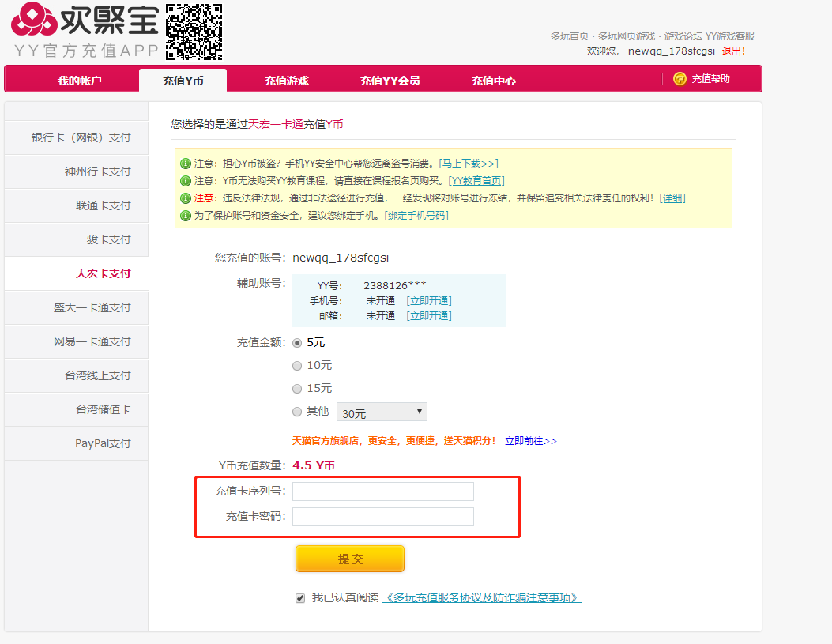Click the 马上下载>> link
The width and height of the screenshot is (832, 644).
pyautogui.click(x=469, y=164)
